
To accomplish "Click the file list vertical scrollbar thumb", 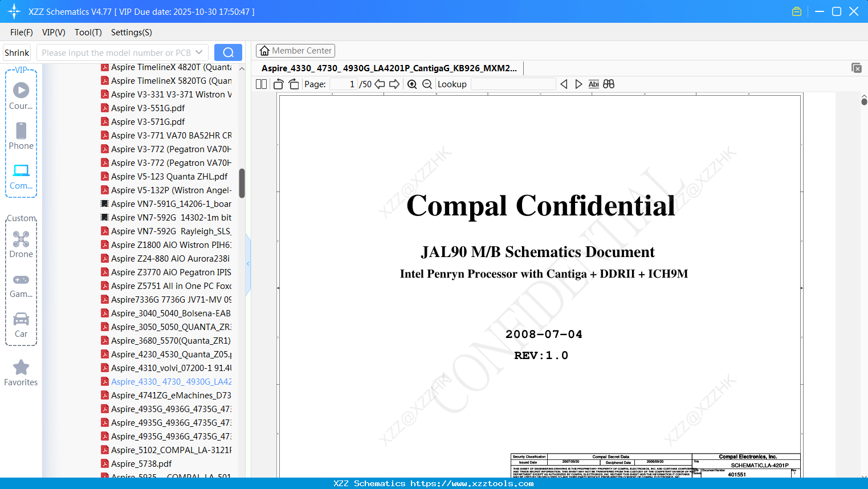I will tap(242, 183).
